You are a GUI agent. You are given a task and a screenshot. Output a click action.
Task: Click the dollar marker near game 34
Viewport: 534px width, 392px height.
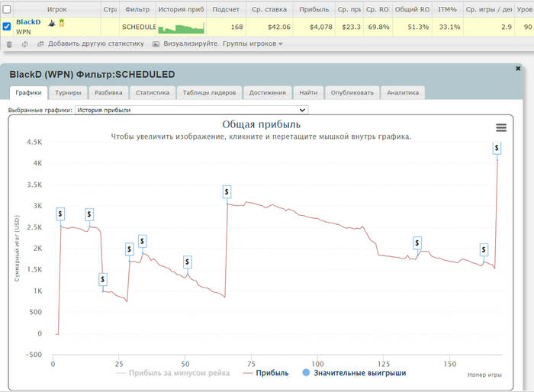tap(143, 241)
